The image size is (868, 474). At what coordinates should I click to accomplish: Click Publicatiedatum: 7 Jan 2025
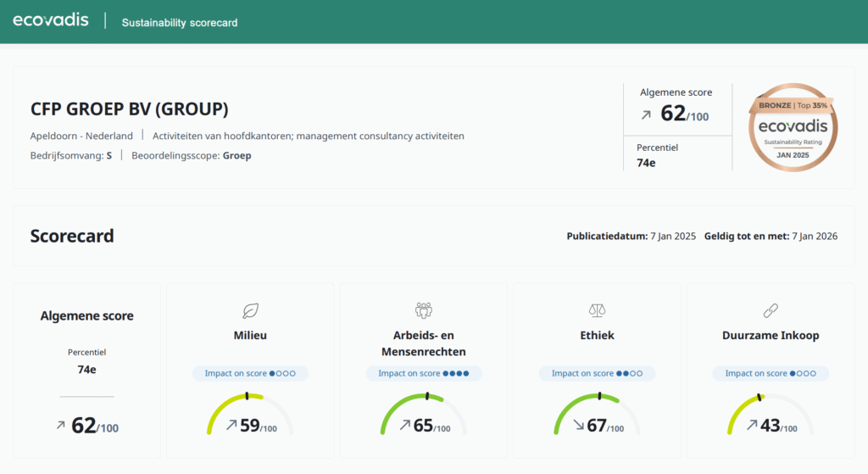pyautogui.click(x=631, y=237)
